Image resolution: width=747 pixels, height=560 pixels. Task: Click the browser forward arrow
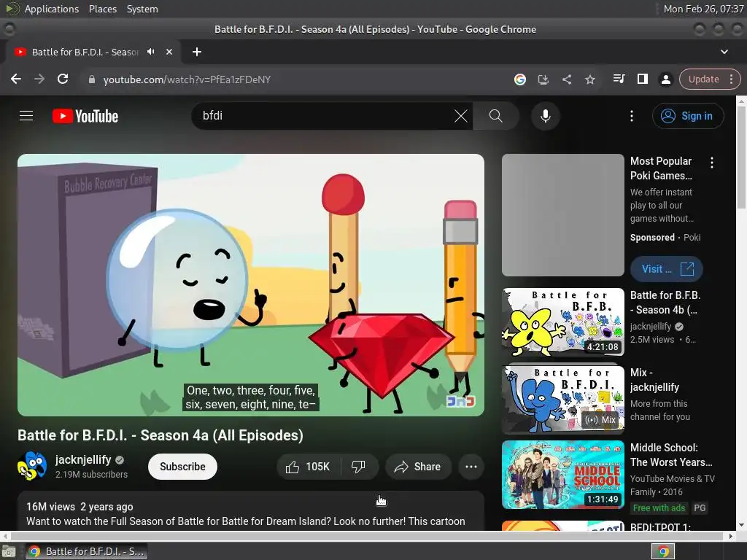(39, 79)
